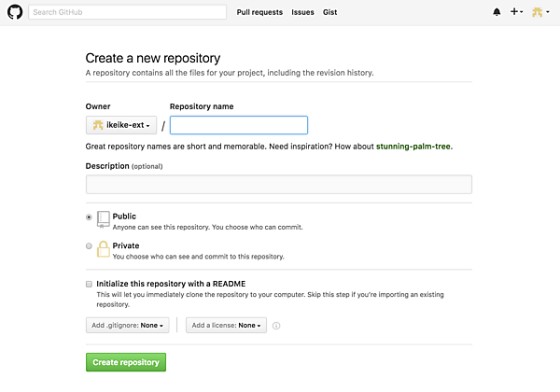Image resolution: width=560 pixels, height=392 pixels.
Task: Open the Issues page
Action: click(302, 12)
